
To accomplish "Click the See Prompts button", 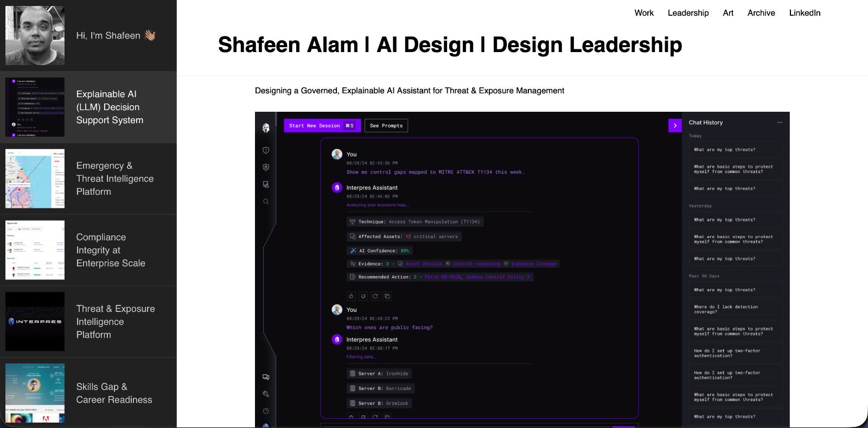I will [386, 126].
